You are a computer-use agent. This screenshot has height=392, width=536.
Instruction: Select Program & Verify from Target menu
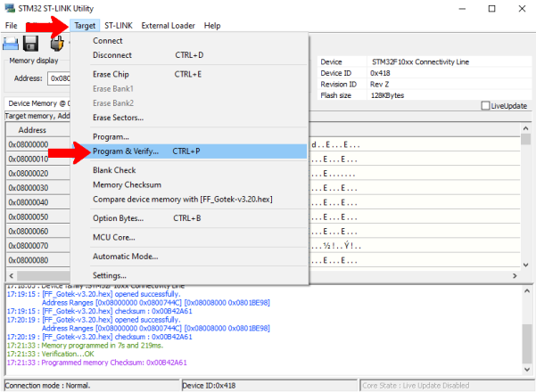coord(126,151)
